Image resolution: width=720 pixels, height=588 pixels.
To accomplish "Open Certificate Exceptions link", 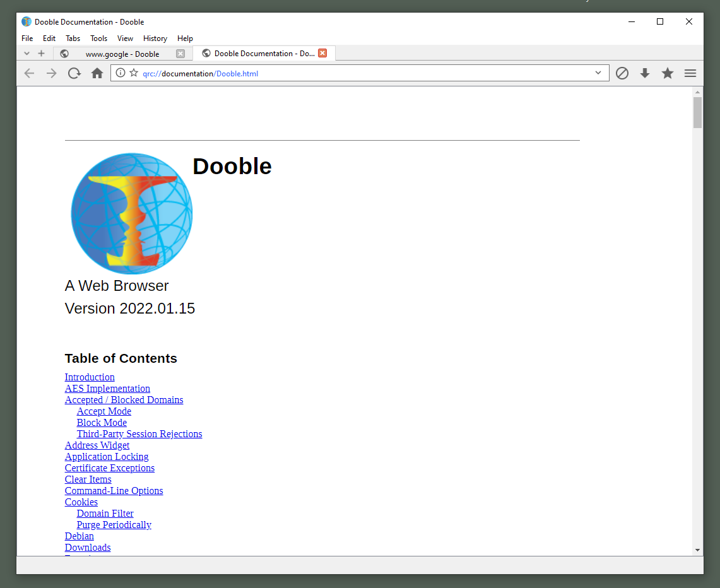I will [110, 467].
